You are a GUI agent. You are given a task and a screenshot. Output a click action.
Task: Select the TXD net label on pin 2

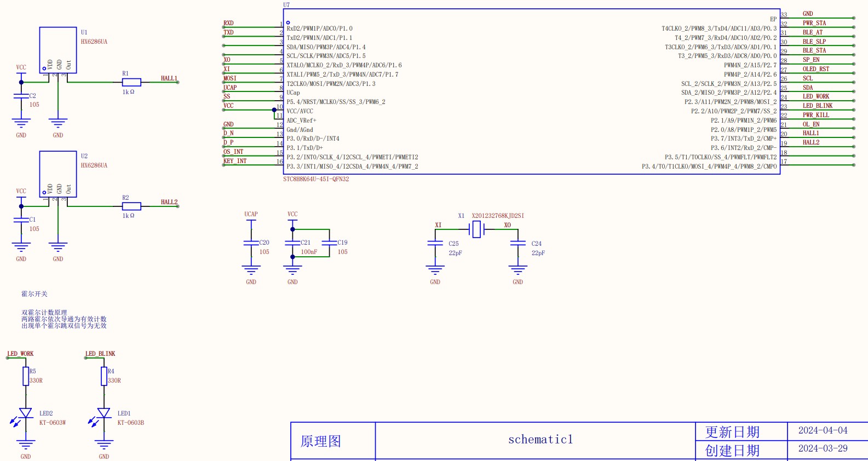tap(228, 32)
